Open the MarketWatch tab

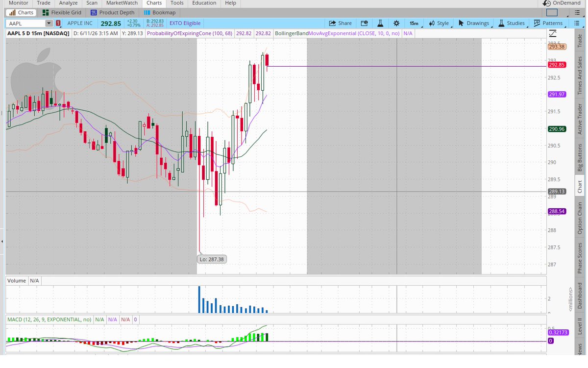pos(122,3)
